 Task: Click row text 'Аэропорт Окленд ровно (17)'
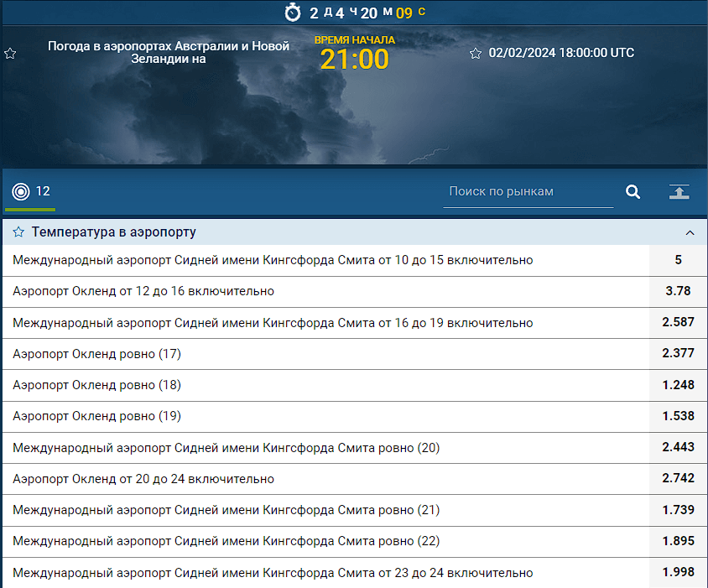96,354
